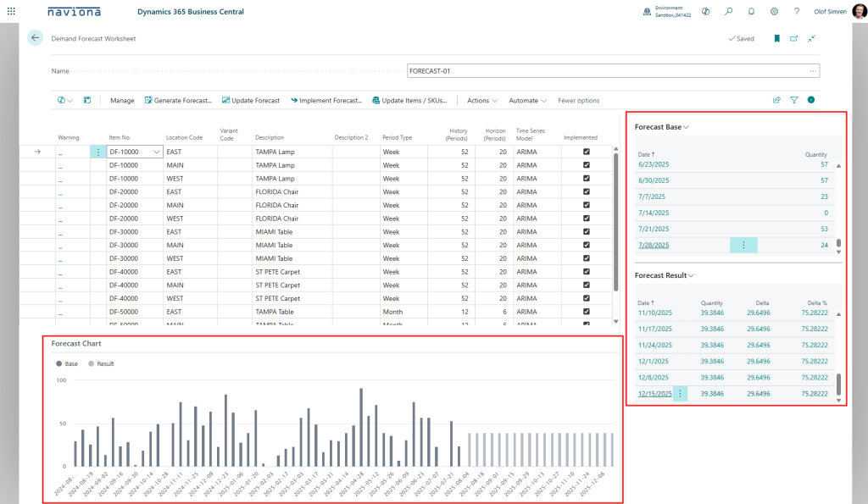Open the filter pane icon
Screen dimensions: 868x504
pyautogui.click(x=794, y=100)
